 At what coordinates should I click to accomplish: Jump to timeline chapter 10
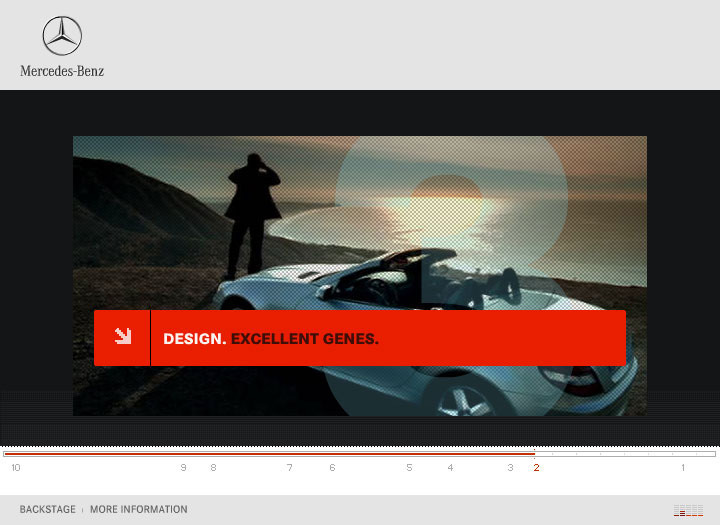[x=15, y=468]
